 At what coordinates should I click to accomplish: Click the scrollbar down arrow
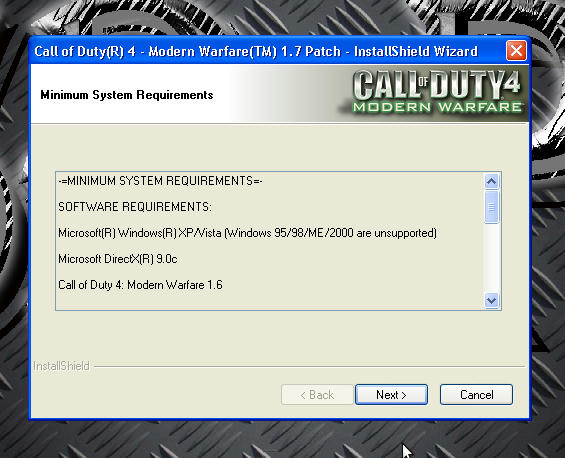tap(491, 300)
